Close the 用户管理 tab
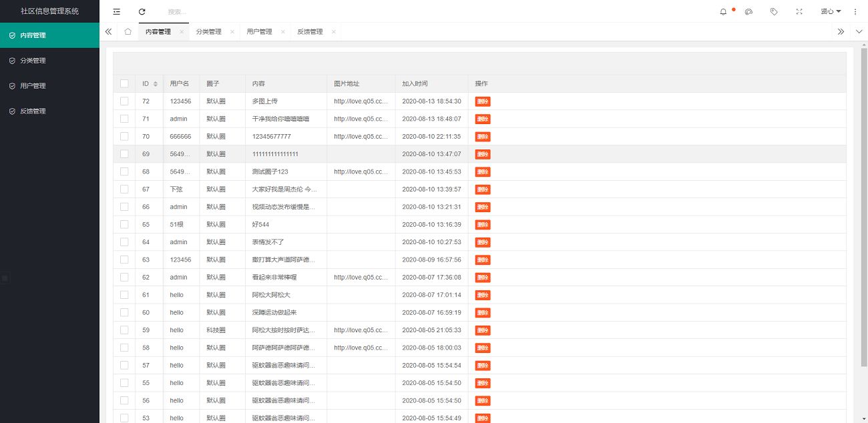This screenshot has width=868, height=423. [283, 31]
